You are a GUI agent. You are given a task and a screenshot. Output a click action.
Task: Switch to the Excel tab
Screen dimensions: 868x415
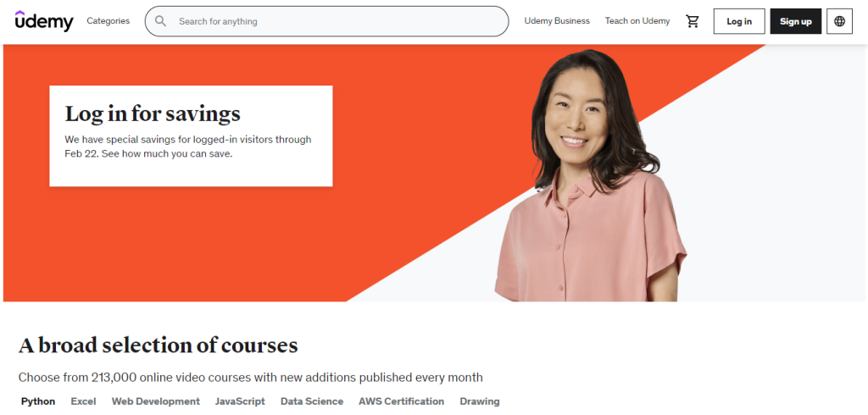click(83, 401)
